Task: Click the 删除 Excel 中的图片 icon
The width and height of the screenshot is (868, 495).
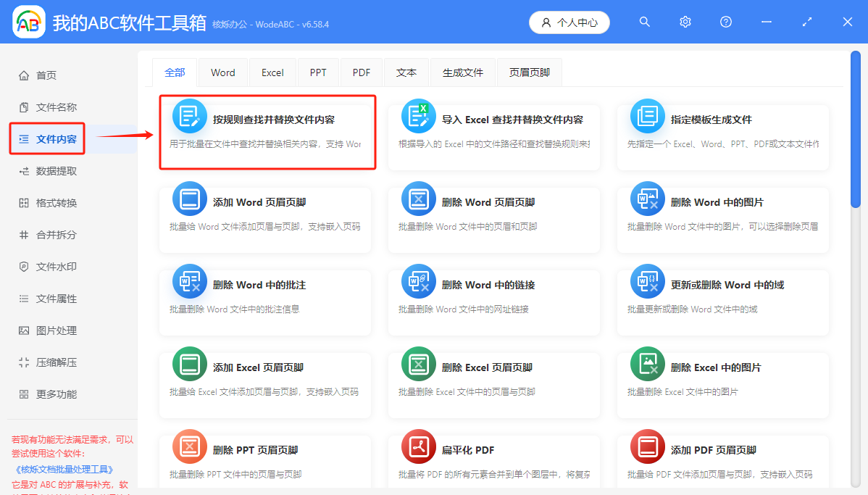Action: (647, 367)
